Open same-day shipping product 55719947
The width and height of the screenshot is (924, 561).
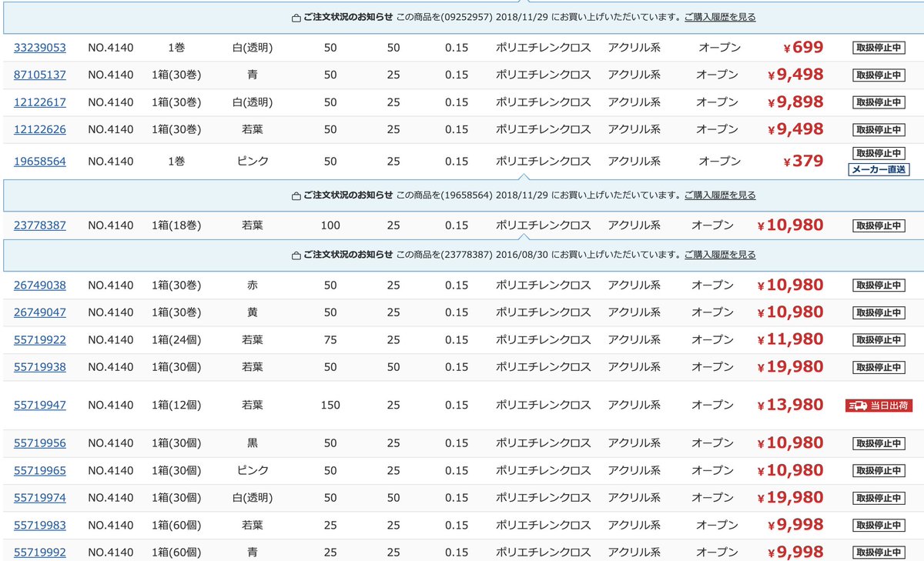pos(40,405)
